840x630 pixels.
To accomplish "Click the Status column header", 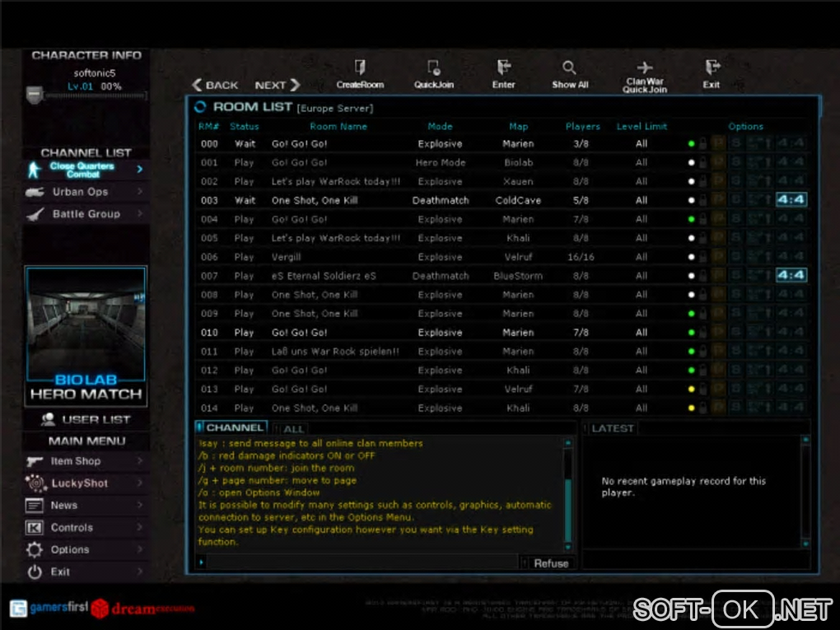I will tap(244, 127).
